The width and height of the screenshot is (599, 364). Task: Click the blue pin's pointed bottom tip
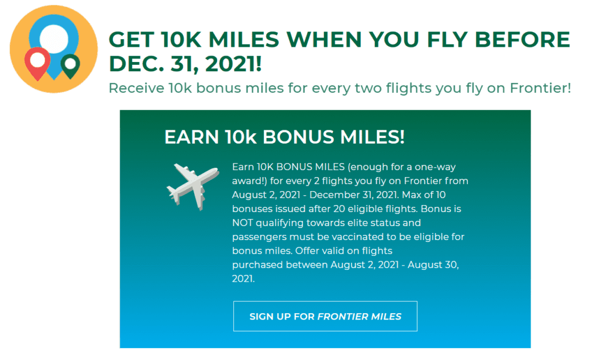point(54,77)
